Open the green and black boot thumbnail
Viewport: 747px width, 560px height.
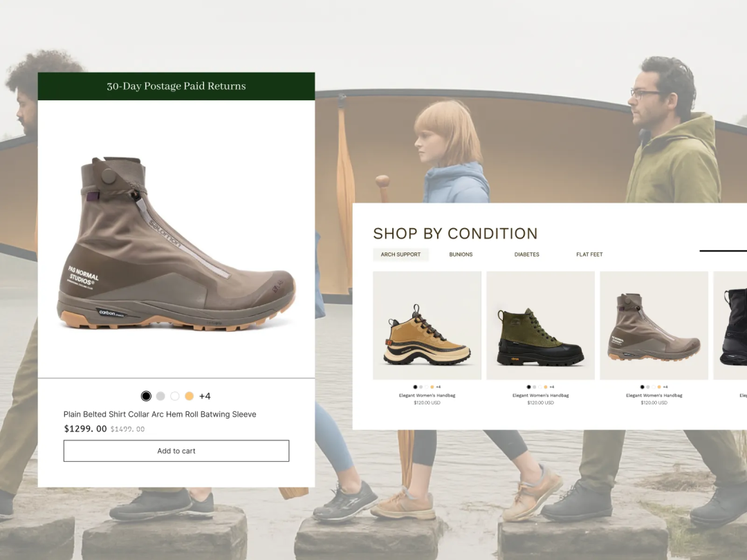click(x=540, y=326)
